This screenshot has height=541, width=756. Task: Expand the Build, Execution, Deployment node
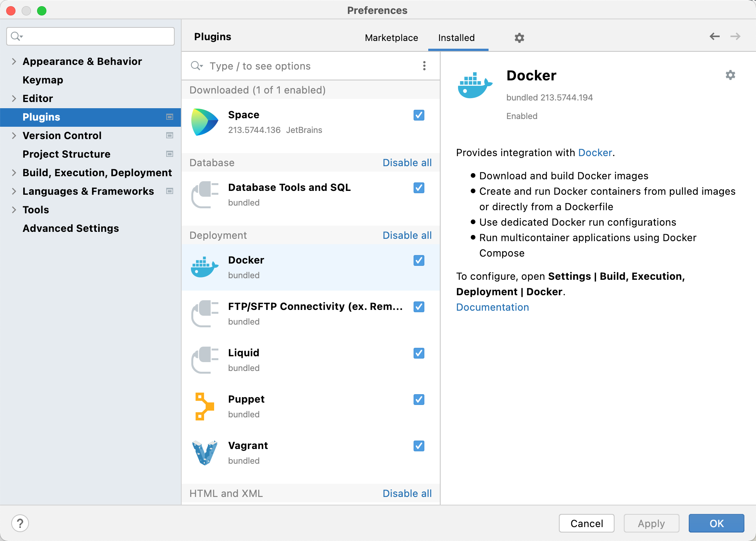14,173
